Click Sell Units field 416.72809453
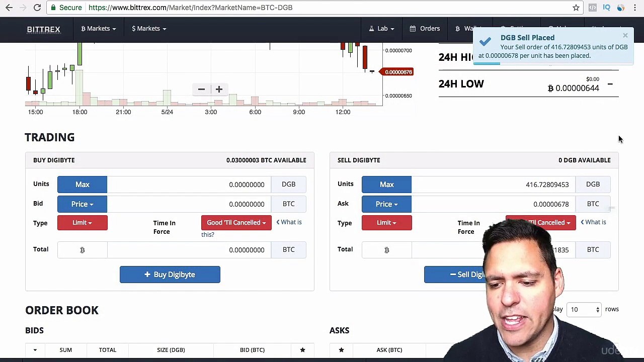The width and height of the screenshot is (644, 362). pos(493,185)
